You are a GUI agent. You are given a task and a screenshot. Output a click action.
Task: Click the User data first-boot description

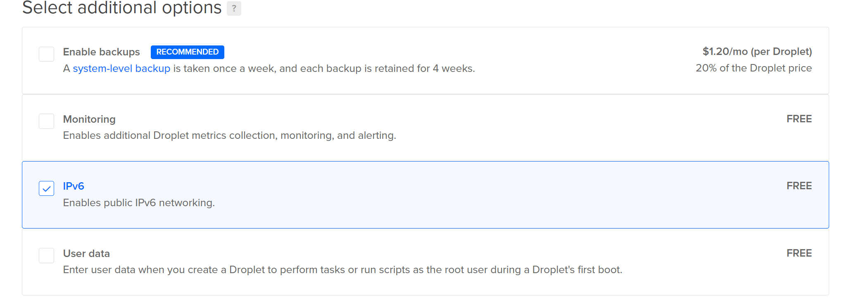tap(342, 270)
